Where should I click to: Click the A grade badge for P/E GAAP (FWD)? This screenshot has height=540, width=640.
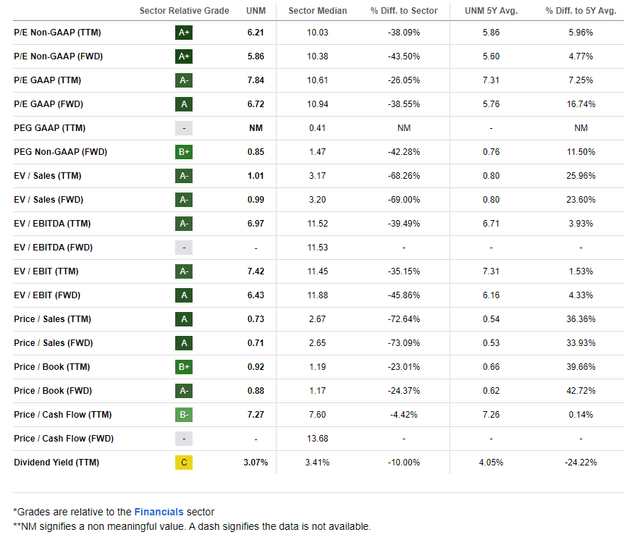point(184,104)
